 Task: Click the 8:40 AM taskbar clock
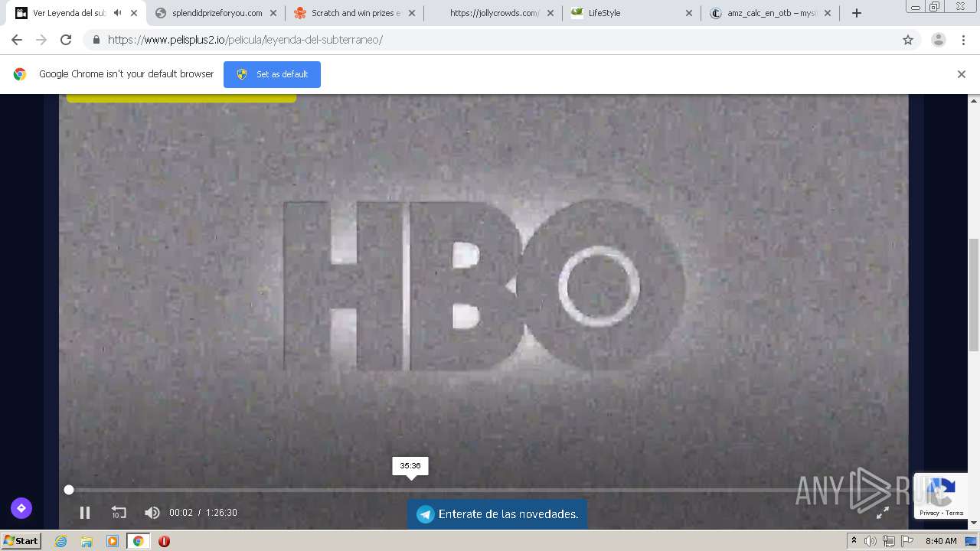[941, 541]
